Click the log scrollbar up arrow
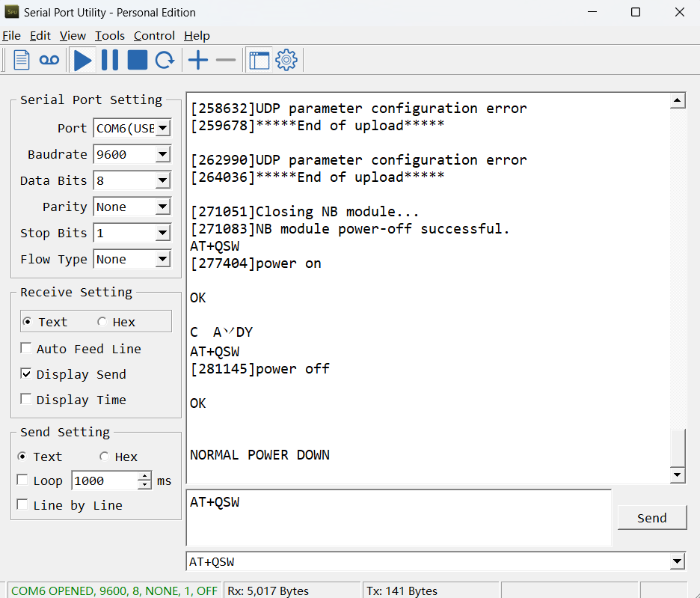 [678, 100]
